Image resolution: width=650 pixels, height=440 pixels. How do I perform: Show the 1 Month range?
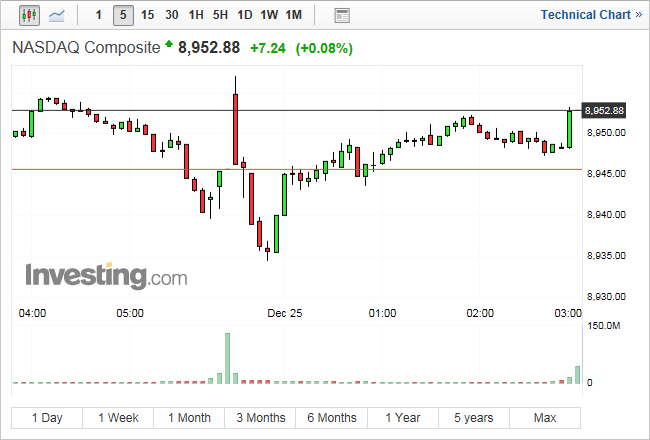click(189, 418)
